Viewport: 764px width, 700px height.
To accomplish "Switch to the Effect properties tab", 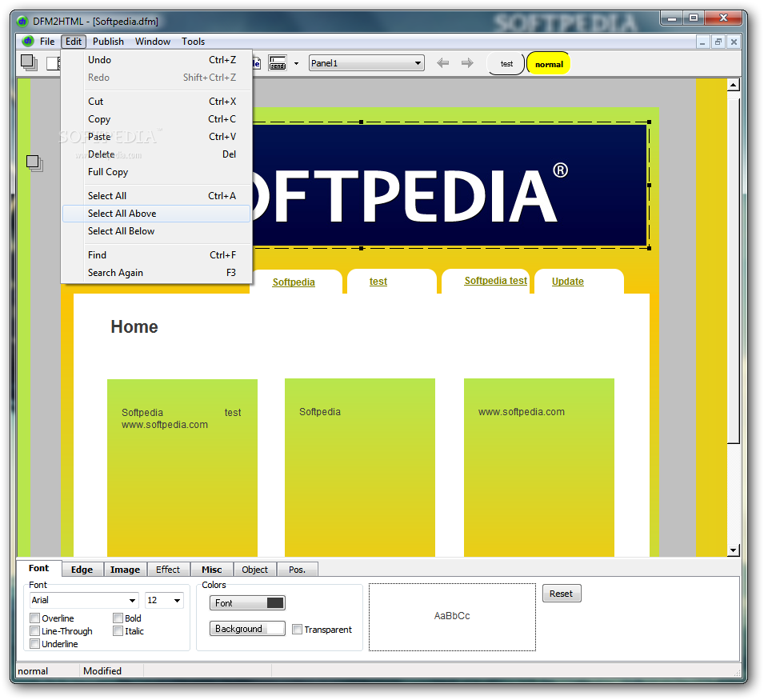I will click(x=168, y=570).
